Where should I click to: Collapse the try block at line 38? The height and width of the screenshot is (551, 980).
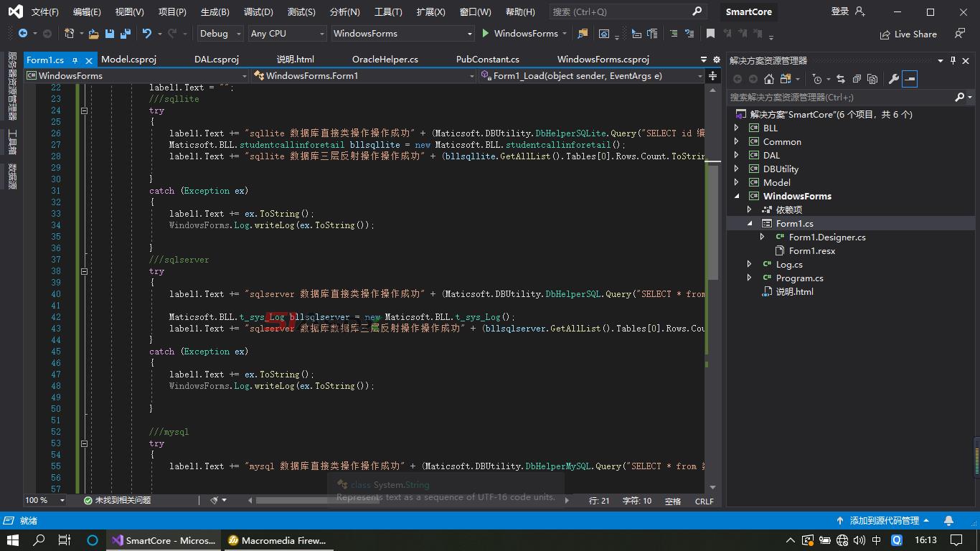point(84,271)
